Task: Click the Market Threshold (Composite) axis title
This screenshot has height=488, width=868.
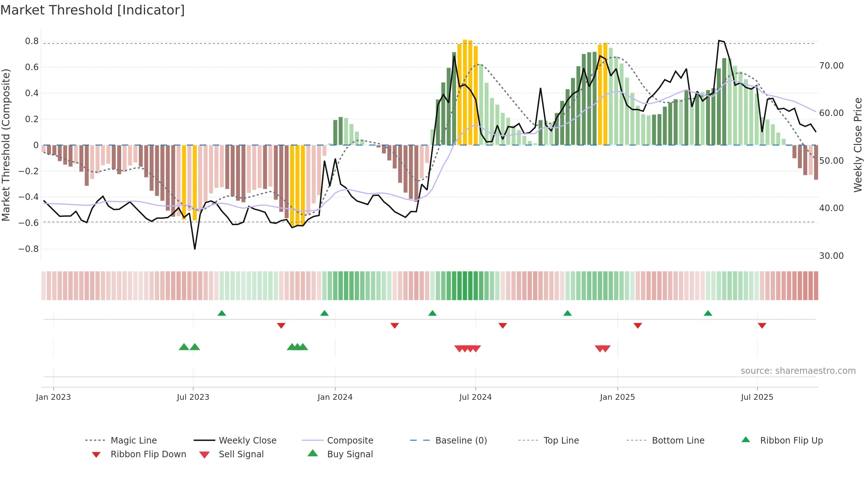Action: [6, 145]
